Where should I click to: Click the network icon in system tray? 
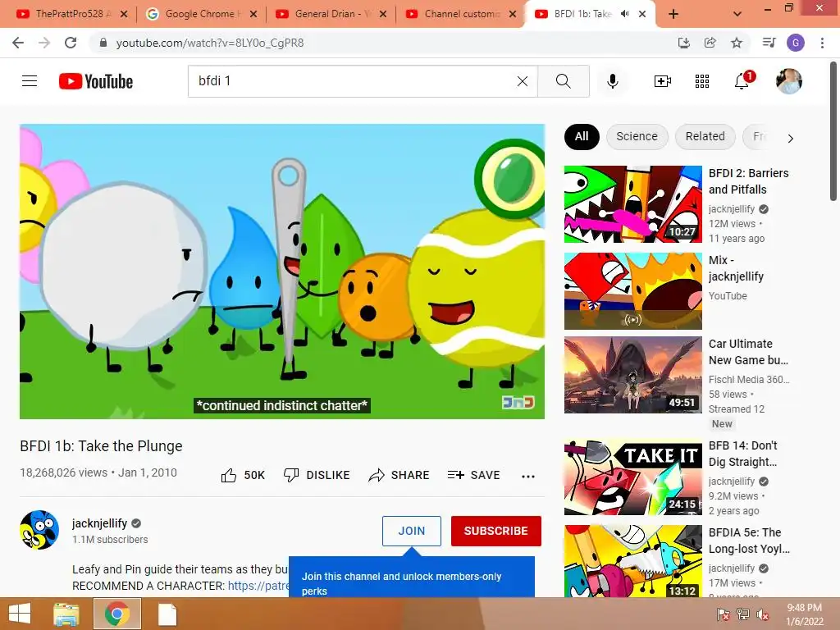[743, 614]
